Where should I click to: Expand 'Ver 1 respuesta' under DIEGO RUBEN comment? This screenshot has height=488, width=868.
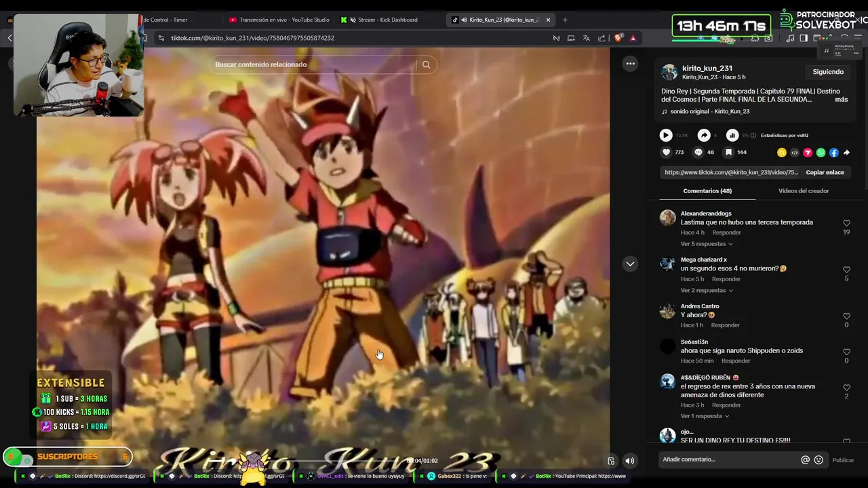coord(705,416)
